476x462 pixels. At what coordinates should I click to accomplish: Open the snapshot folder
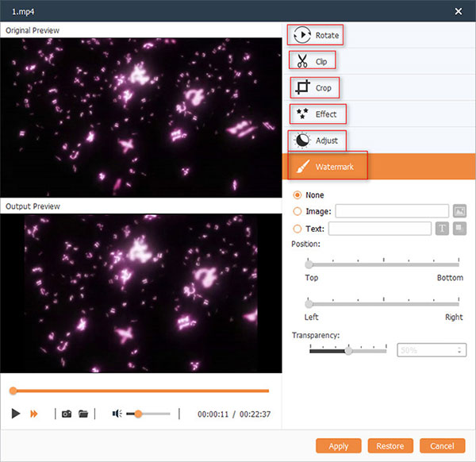coord(83,414)
